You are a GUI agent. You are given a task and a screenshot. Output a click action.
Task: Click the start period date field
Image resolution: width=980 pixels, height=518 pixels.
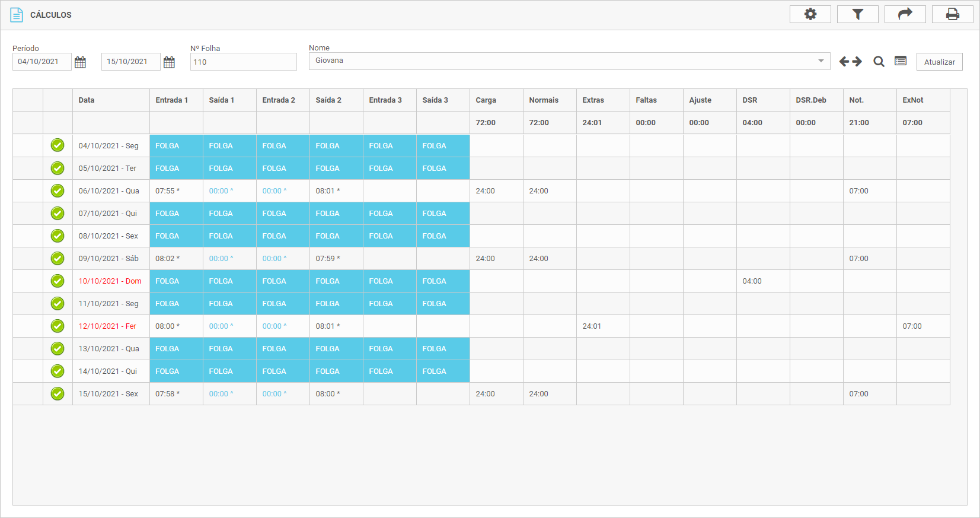[x=42, y=62]
